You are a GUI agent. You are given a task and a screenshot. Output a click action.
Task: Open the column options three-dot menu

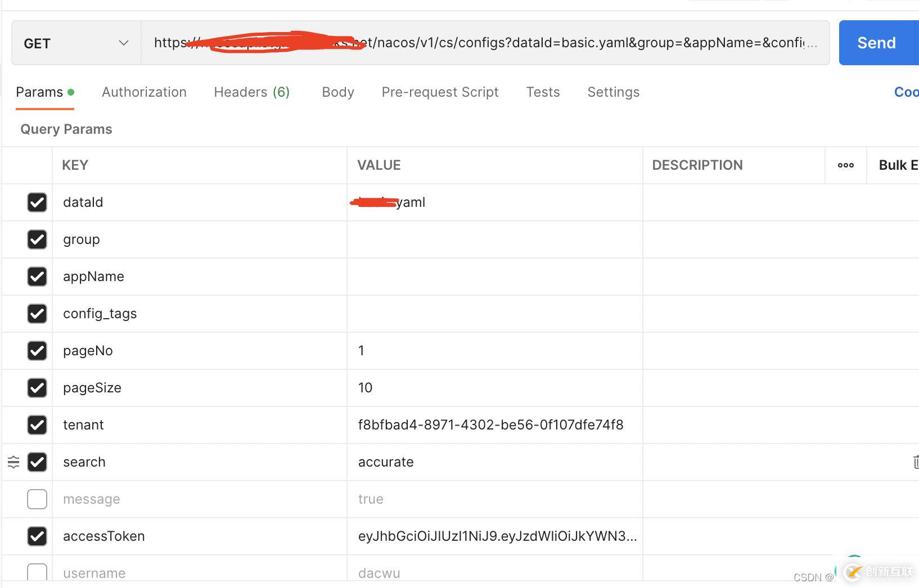point(845,165)
